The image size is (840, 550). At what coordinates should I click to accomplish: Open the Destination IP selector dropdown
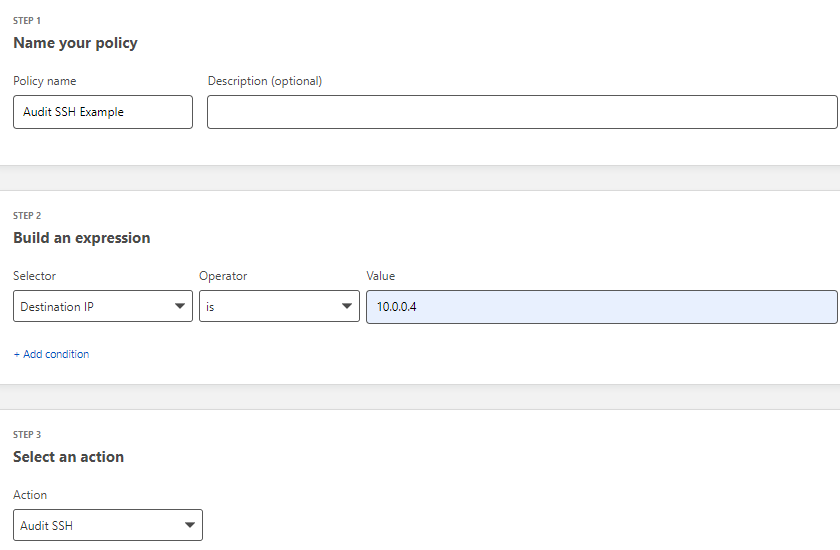click(103, 306)
